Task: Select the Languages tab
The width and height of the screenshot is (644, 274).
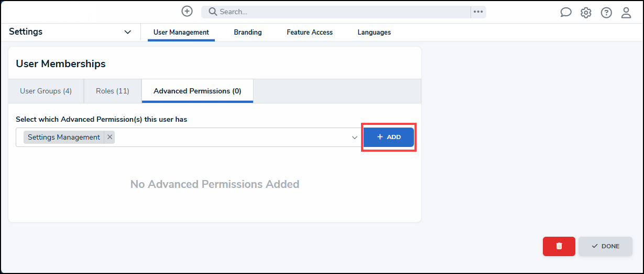Action: coord(374,32)
